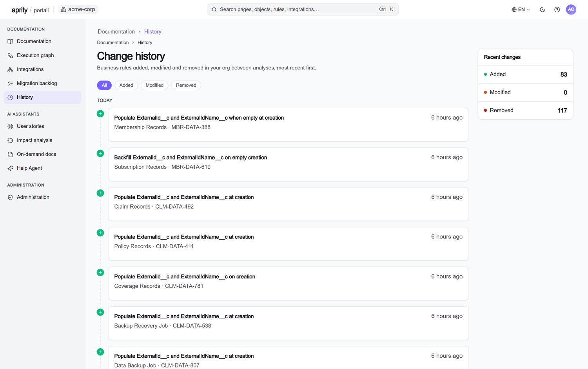Click the Help Agent sparkle icon

point(10,168)
